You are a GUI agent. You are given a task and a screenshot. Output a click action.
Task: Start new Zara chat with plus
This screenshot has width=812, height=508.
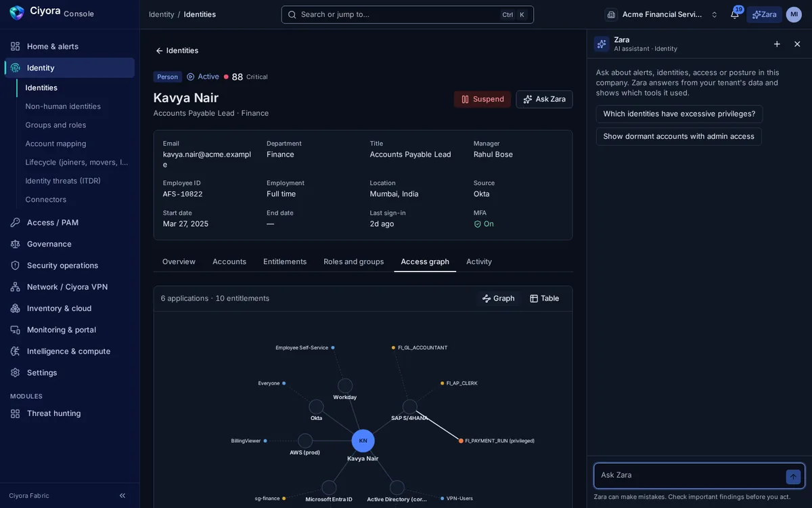click(x=777, y=44)
